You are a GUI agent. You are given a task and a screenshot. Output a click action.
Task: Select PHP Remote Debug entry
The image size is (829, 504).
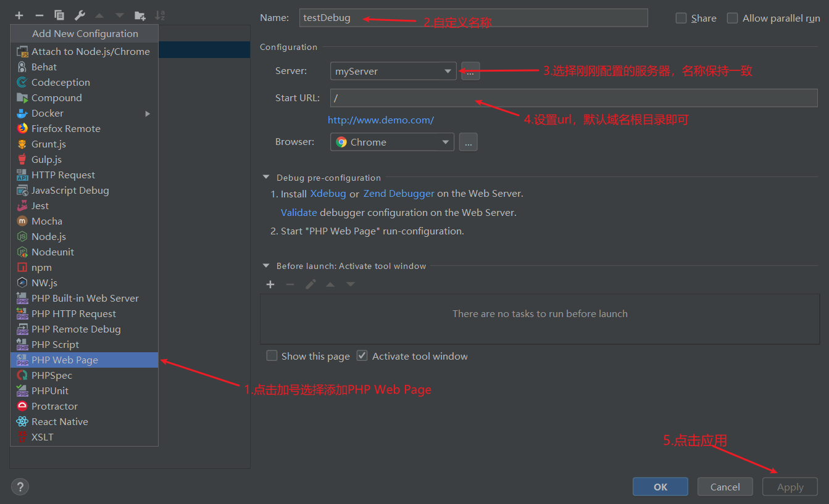[84, 329]
